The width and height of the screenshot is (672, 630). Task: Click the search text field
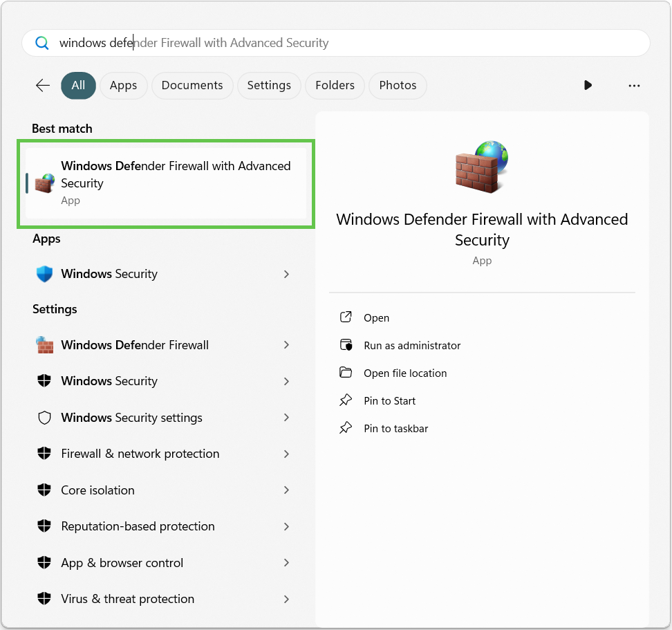(x=336, y=43)
